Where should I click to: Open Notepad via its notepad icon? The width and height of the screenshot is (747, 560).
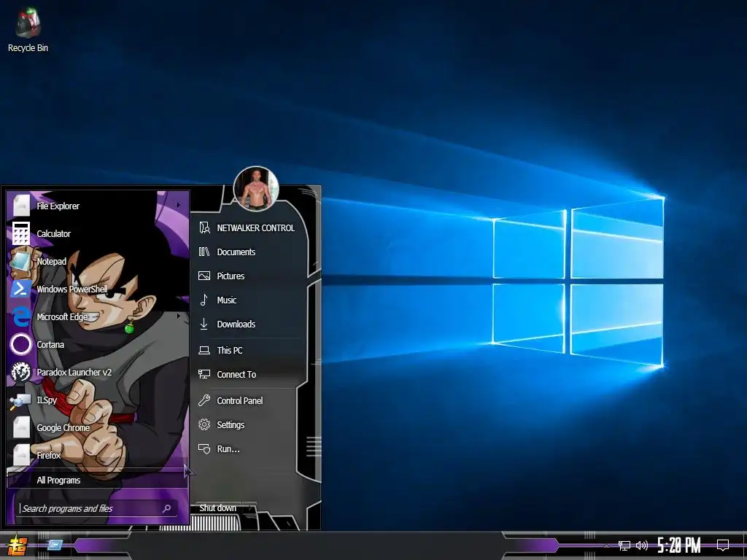click(x=21, y=261)
